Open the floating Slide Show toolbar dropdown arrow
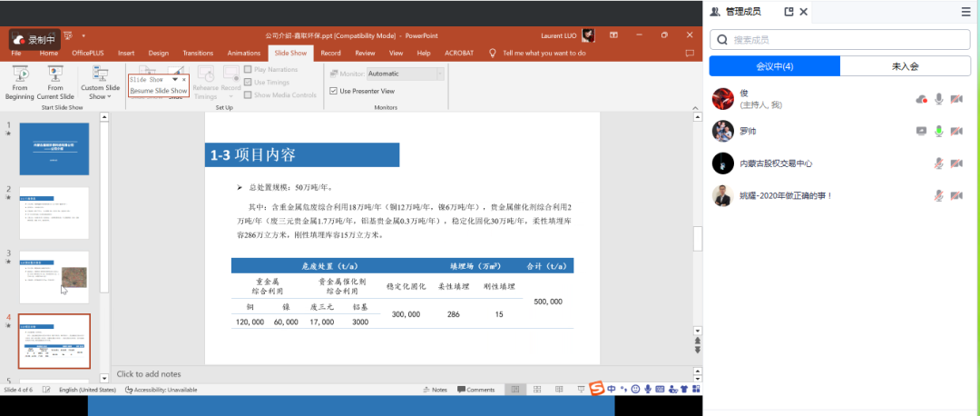 click(175, 80)
